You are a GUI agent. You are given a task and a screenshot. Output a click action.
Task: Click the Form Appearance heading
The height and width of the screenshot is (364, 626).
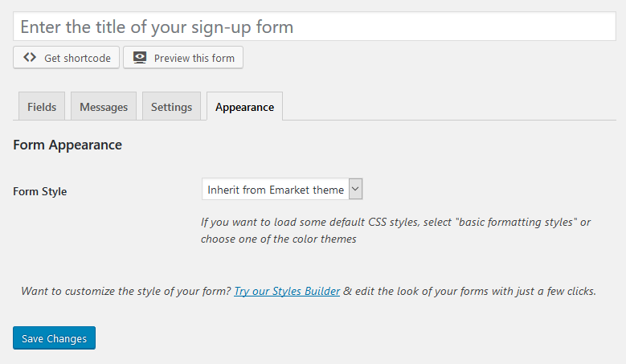click(68, 145)
